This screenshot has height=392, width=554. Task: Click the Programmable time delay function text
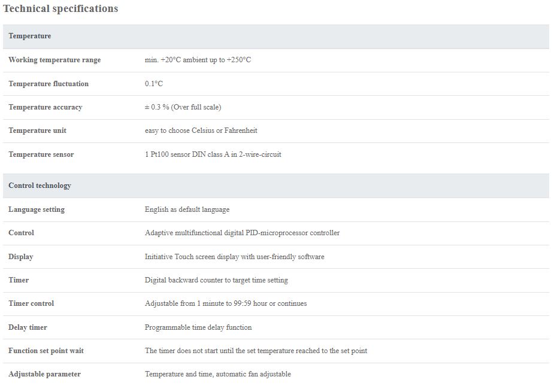tap(198, 327)
